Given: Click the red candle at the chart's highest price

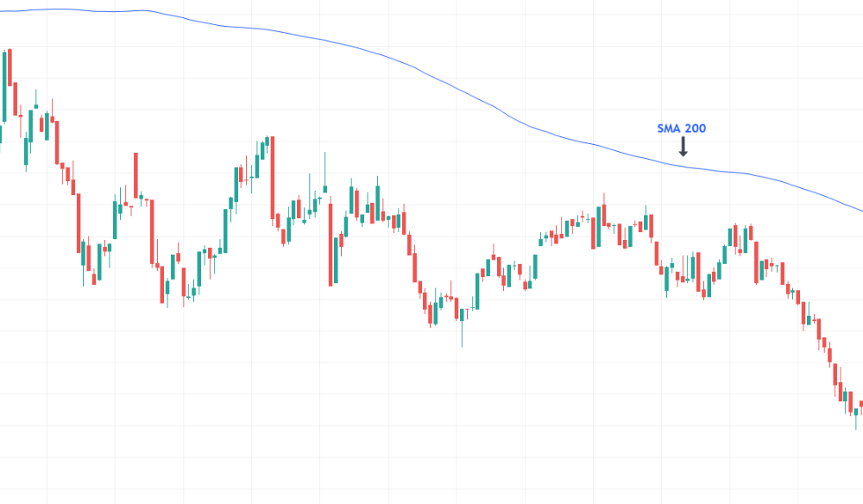Looking at the screenshot, I should tap(10, 67).
